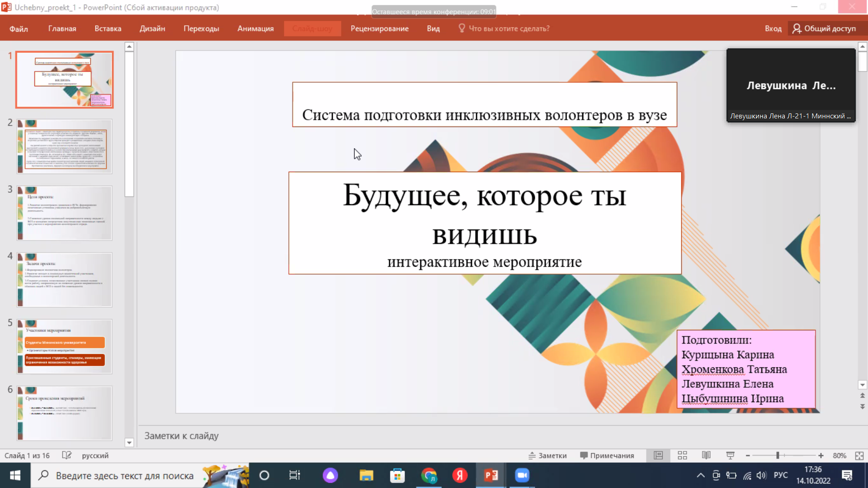Open the Zoom app in taskbar
The image size is (868, 488).
coord(522,475)
